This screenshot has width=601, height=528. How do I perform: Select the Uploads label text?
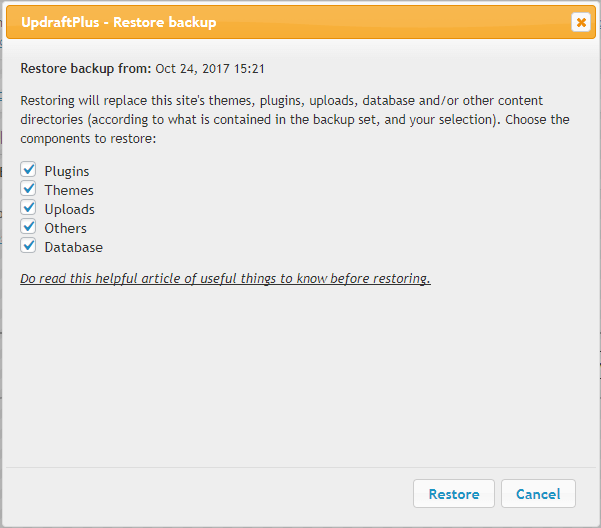[69, 209]
